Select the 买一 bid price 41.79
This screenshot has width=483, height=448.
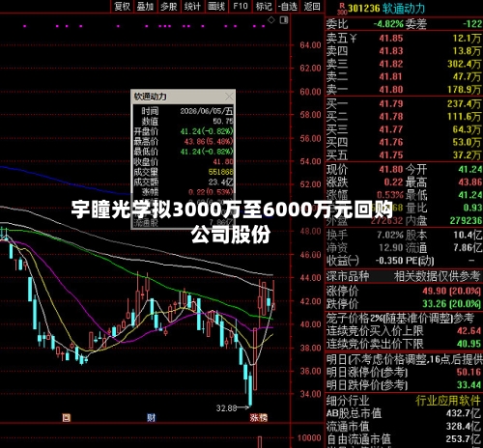391,104
